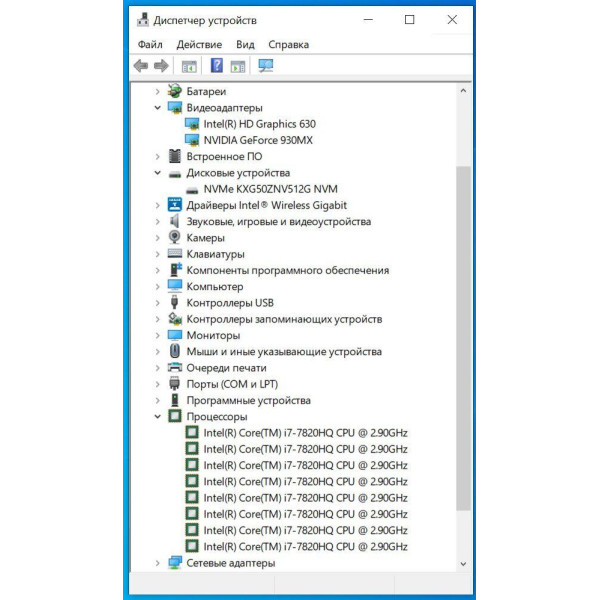Click the scrollbar up arrow
Image resolution: width=600 pixels, height=600 pixels.
point(463,91)
